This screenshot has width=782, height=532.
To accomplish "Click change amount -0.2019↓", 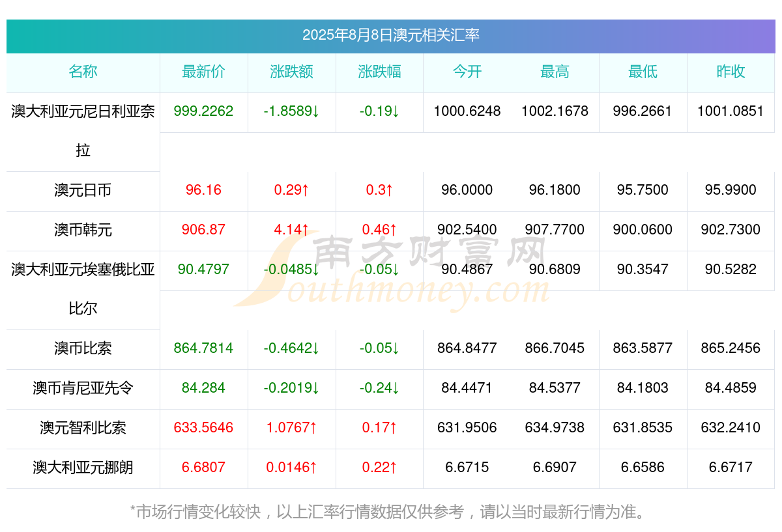I will (x=292, y=388).
